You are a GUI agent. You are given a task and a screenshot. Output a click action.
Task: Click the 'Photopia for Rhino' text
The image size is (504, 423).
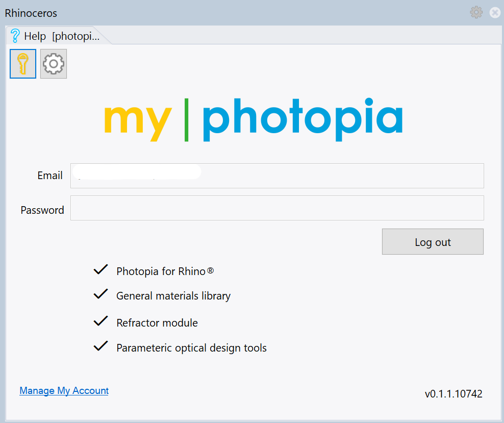click(165, 271)
